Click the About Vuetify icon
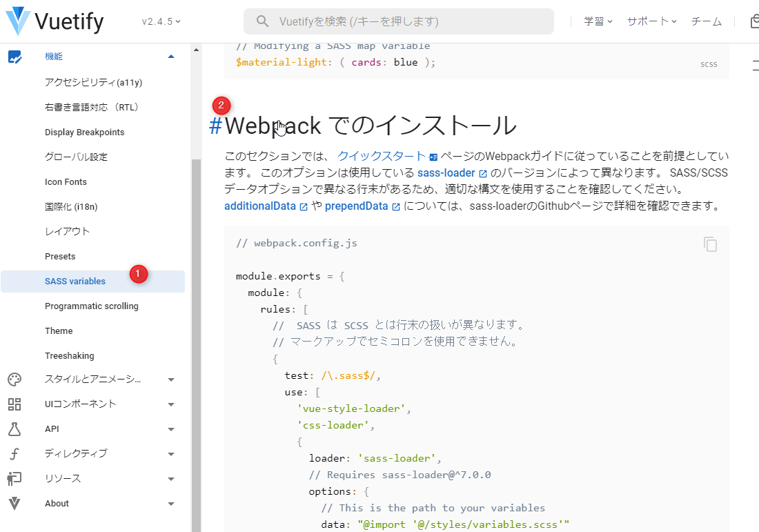759x532 pixels. [x=14, y=504]
